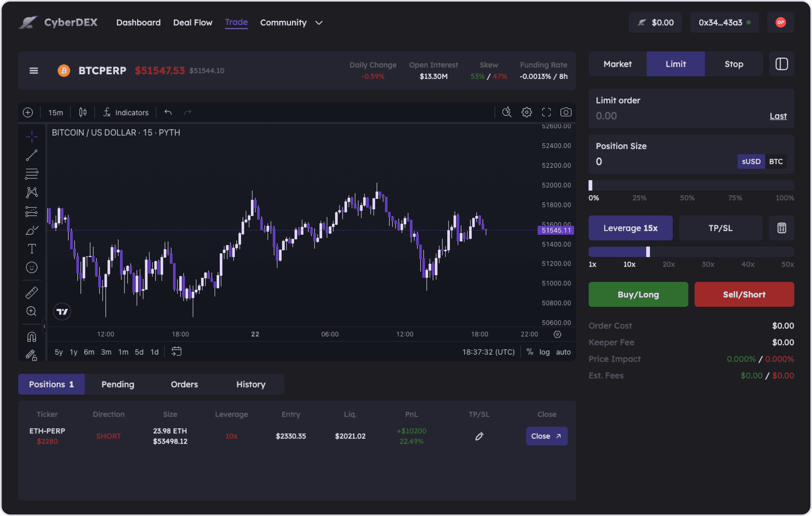This screenshot has height=516, width=812.
Task: Toggle log scale on price axis
Action: click(x=544, y=352)
